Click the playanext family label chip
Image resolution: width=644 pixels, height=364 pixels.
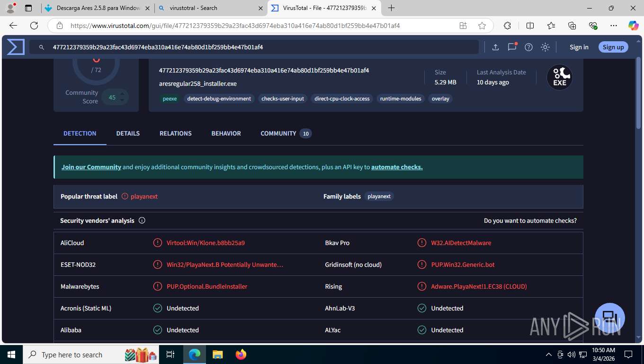[379, 196]
